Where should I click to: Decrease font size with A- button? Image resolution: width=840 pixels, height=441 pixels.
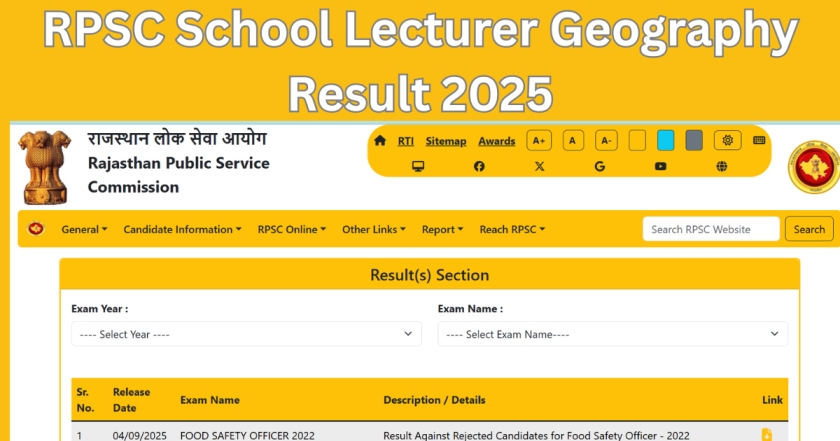(606, 141)
